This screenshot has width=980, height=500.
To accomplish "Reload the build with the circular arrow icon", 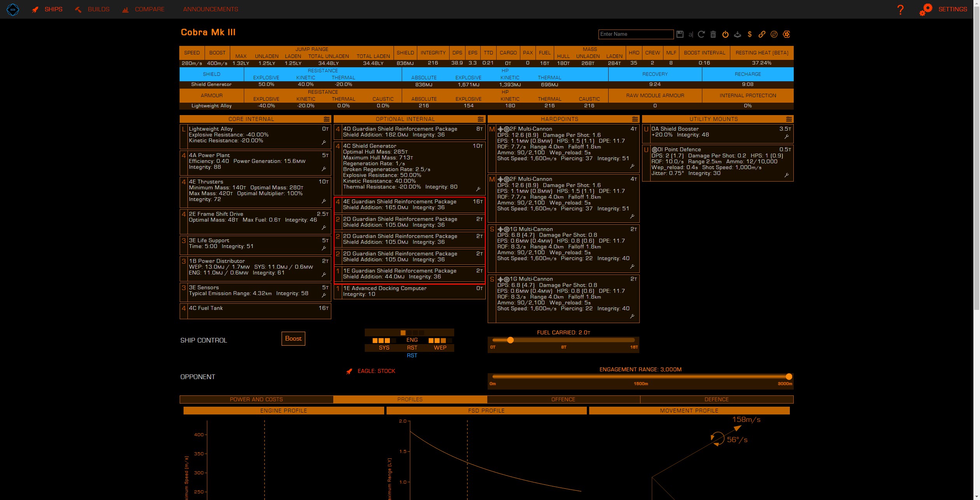I will [702, 34].
